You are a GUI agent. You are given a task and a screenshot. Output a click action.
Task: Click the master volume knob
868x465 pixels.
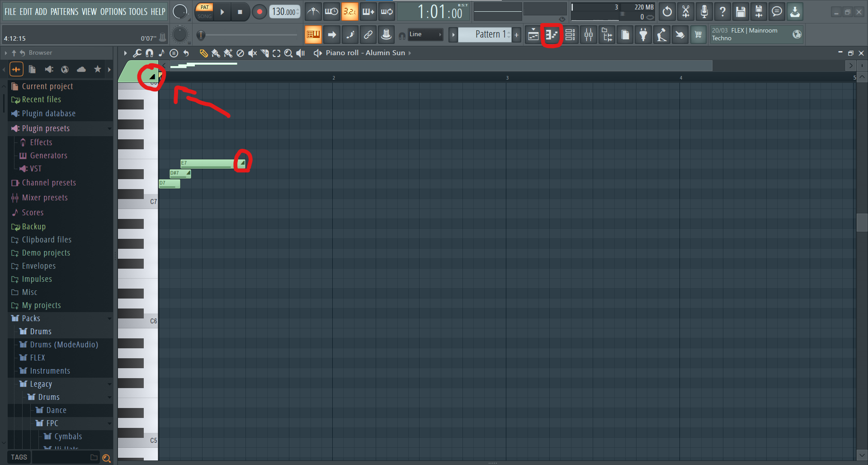click(x=180, y=12)
